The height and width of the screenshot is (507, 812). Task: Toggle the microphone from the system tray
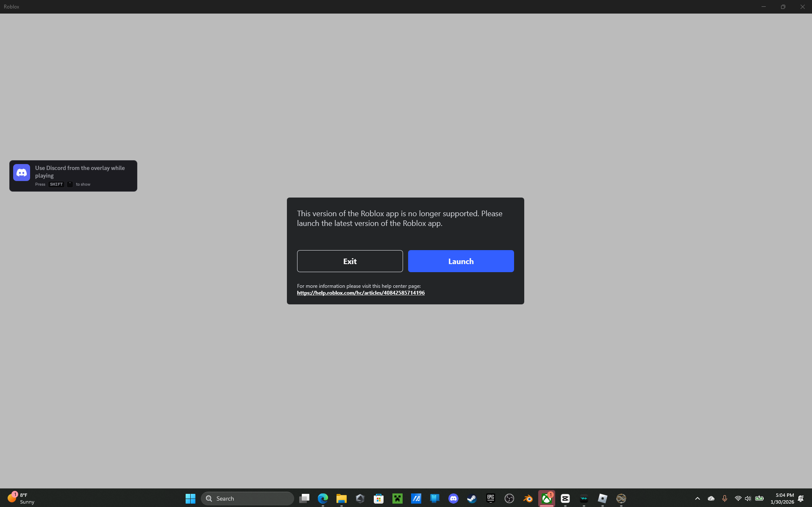click(x=726, y=499)
